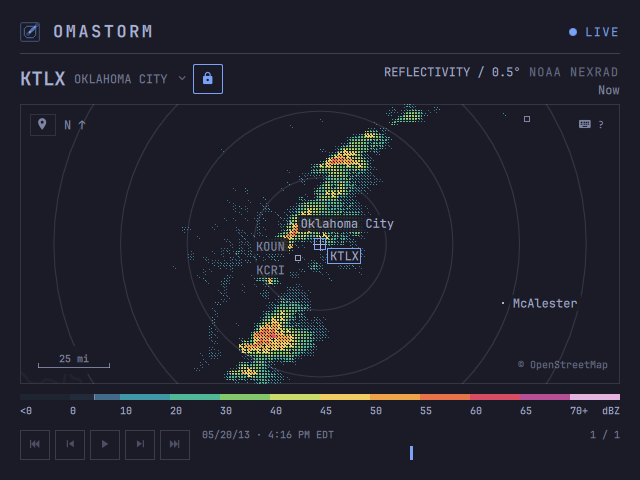
Task: Click the LIVE status indicator
Action: (594, 32)
